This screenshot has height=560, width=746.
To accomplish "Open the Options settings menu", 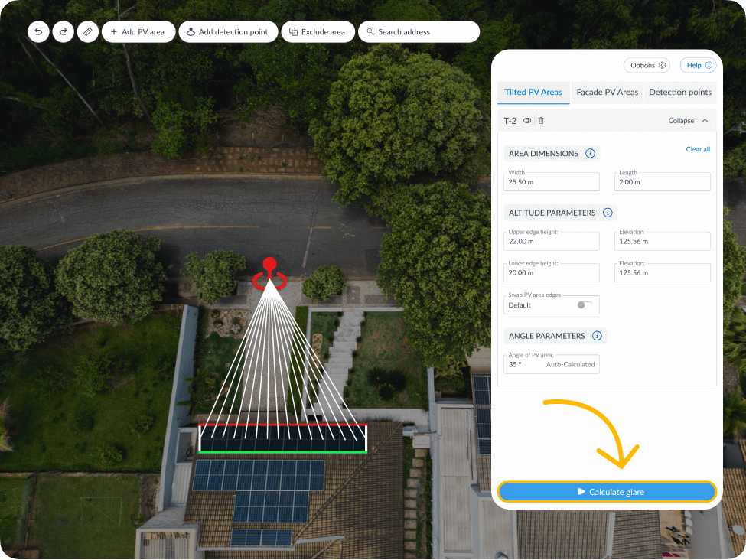I will 647,66.
